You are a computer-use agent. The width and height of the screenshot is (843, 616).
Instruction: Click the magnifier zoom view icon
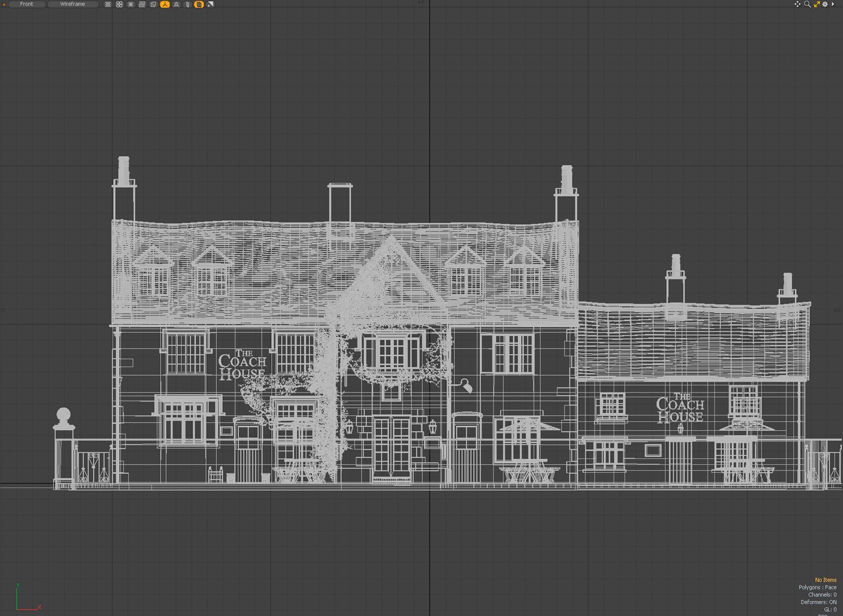click(807, 4)
